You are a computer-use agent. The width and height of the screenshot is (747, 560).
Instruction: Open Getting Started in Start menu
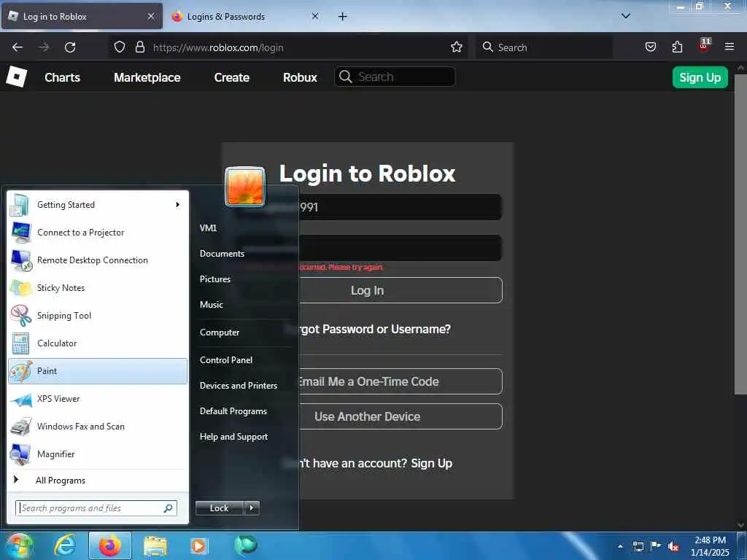click(x=98, y=205)
